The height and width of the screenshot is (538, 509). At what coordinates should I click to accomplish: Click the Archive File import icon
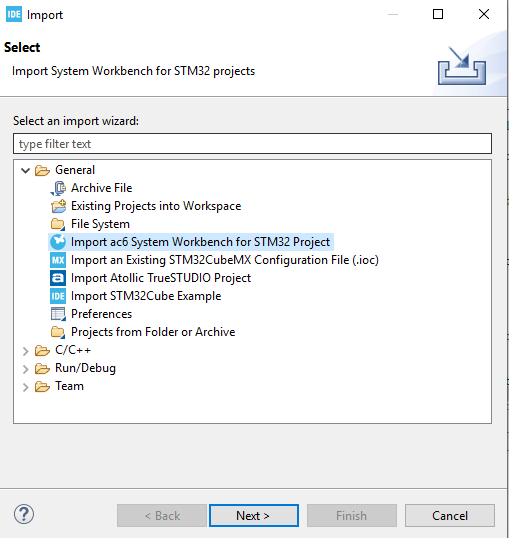tap(58, 188)
